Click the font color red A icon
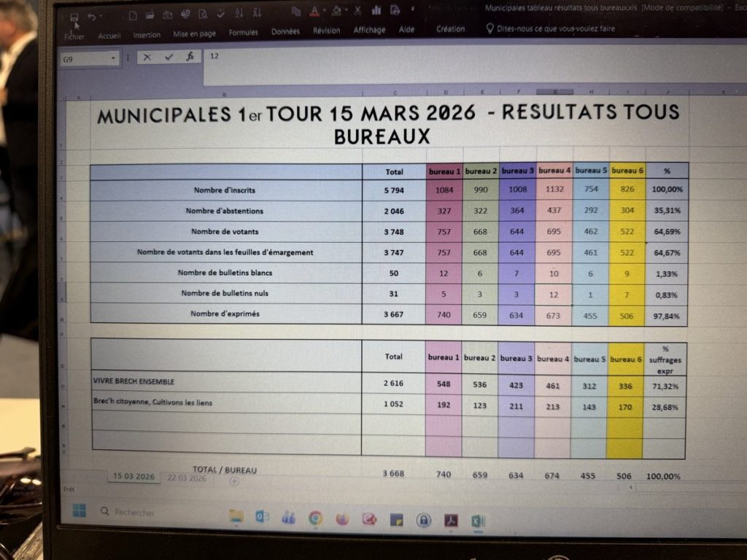The image size is (747, 560). click(314, 11)
